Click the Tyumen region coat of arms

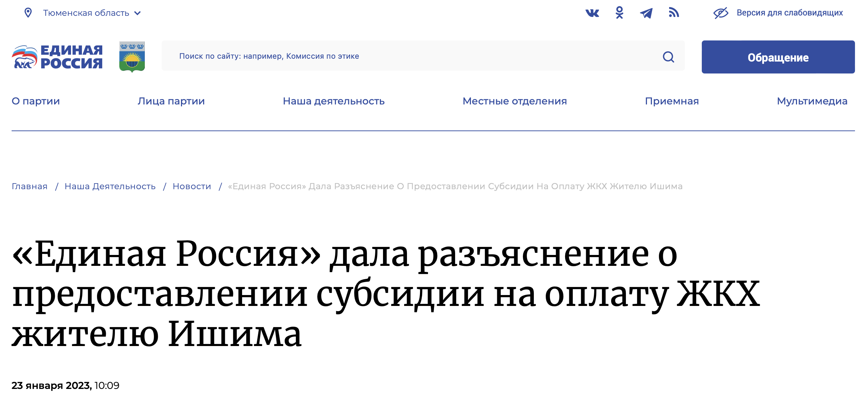point(132,57)
